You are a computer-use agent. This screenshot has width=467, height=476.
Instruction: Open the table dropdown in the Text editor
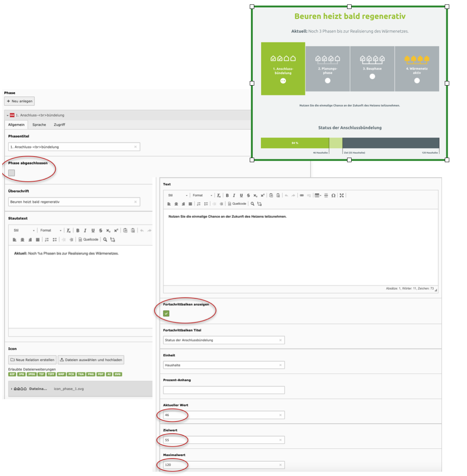point(318,195)
